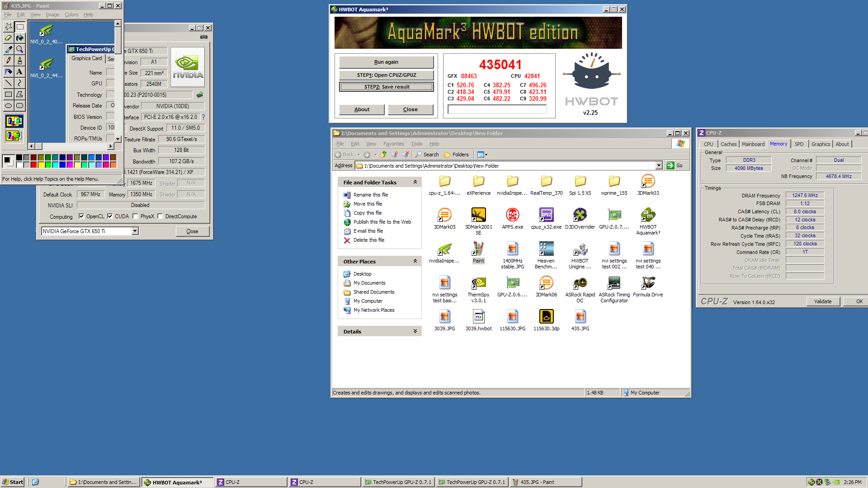
Task: Pick the red color swatch in Paint
Action: tap(33, 164)
